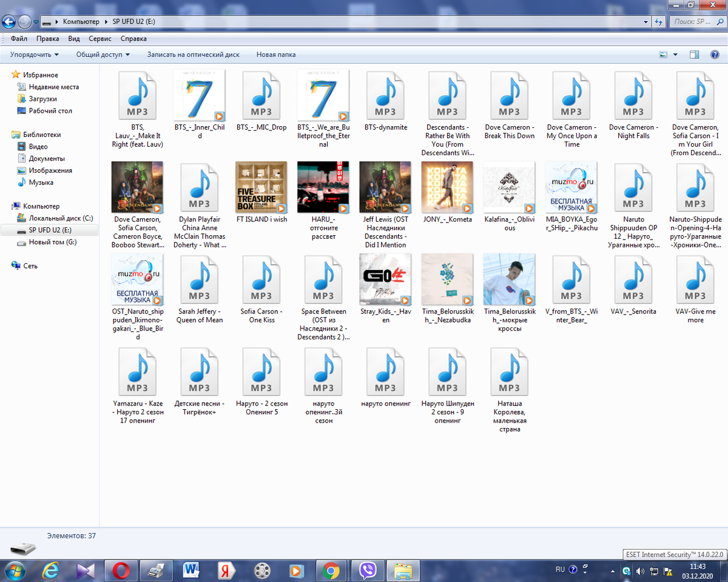Open the Explorer help button
Screen dimensions: 728x582
(715, 55)
